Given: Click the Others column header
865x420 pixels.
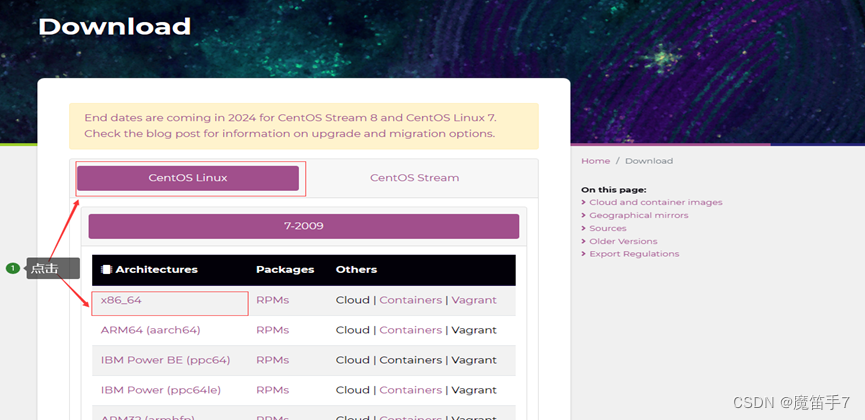Looking at the screenshot, I should click(x=356, y=269).
